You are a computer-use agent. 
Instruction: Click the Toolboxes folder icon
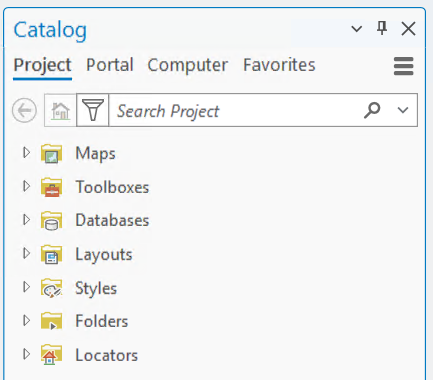(51, 187)
